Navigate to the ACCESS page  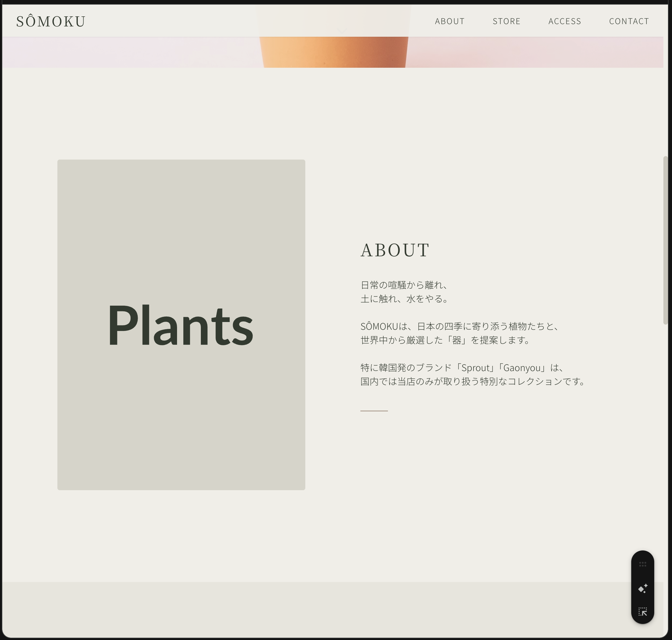(565, 21)
